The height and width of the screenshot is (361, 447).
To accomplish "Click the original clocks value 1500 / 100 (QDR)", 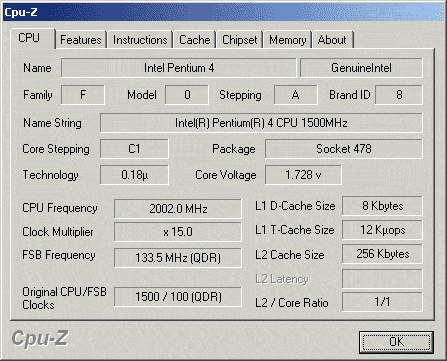I will point(178,297).
